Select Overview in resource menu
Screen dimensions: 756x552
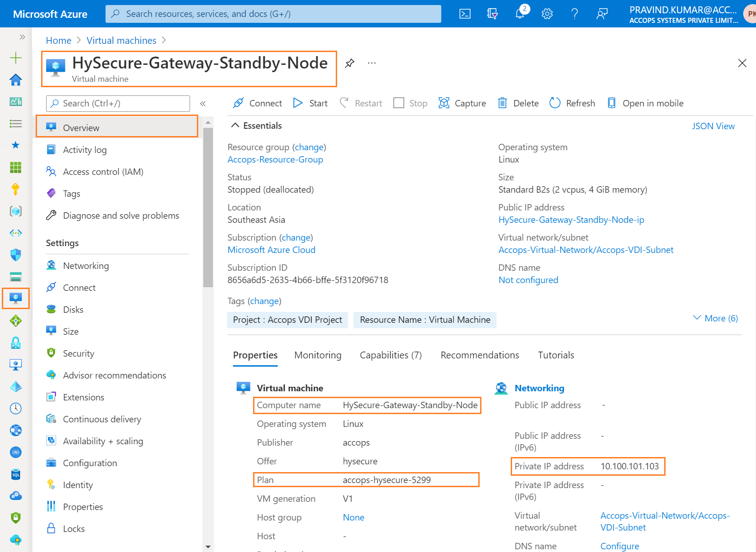pos(117,127)
